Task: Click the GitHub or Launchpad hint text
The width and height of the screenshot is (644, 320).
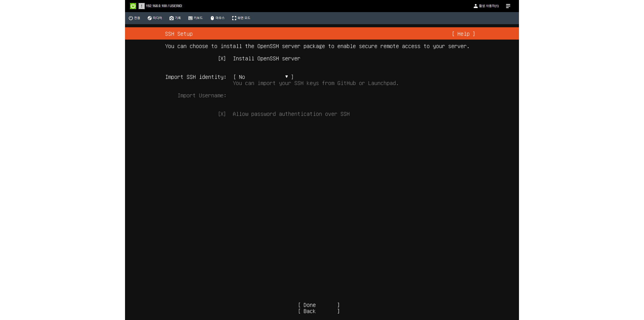Action: [315, 83]
